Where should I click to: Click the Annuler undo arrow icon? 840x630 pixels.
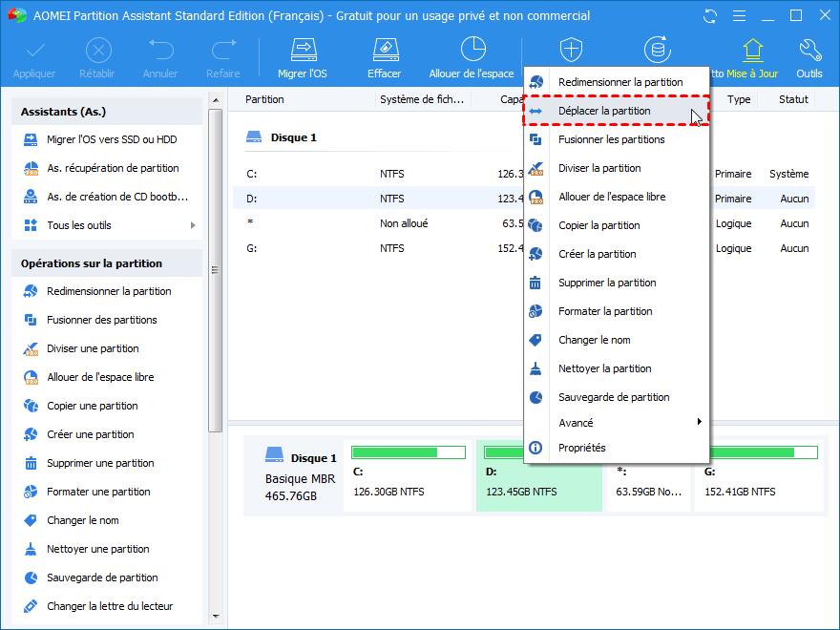tap(161, 50)
